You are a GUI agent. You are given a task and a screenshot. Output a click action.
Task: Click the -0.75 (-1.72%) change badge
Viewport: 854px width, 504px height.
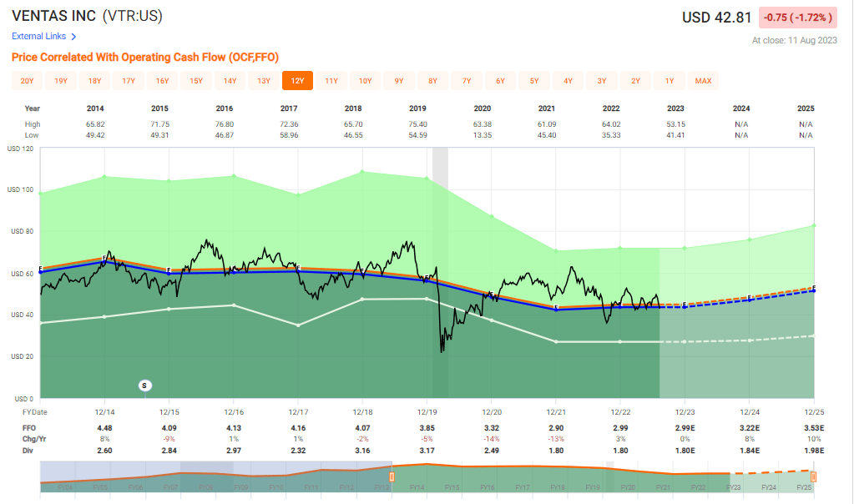[x=798, y=18]
